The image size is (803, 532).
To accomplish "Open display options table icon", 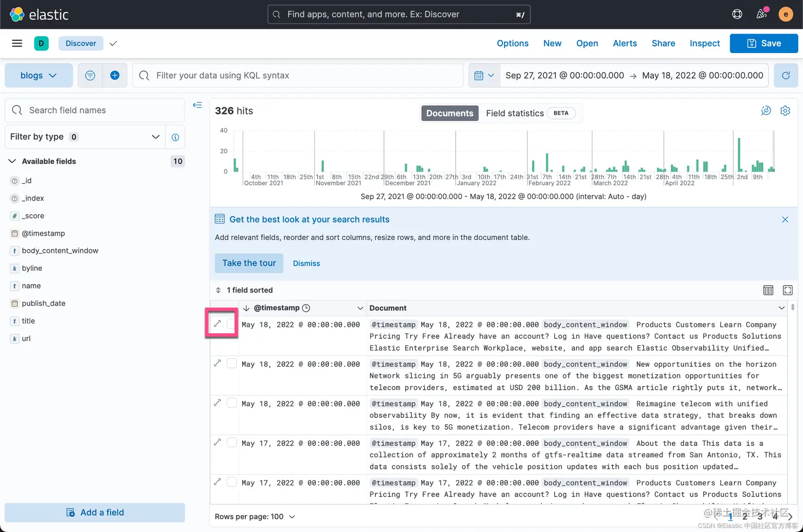I will pos(768,290).
